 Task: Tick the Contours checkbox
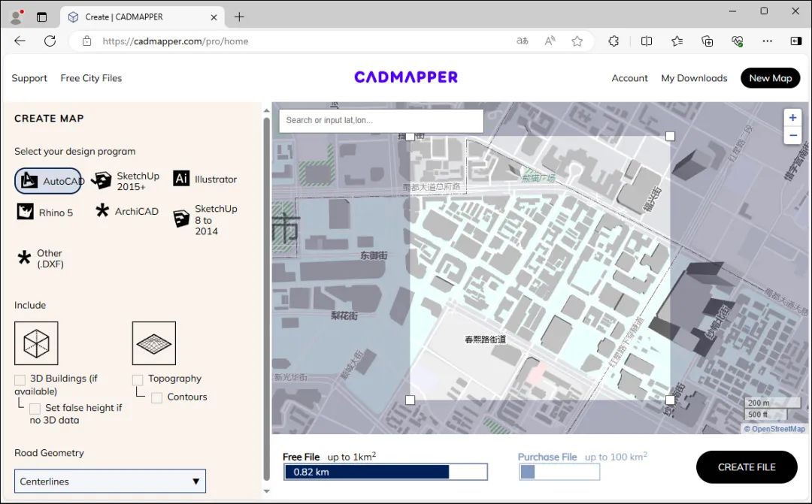pos(156,397)
